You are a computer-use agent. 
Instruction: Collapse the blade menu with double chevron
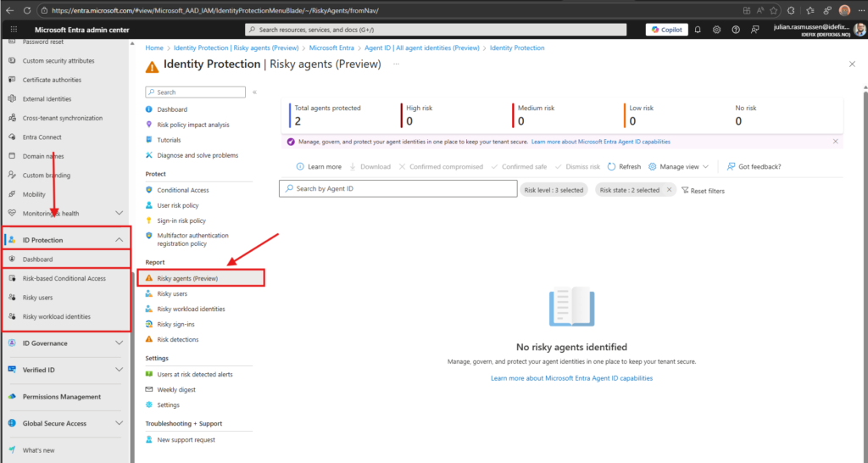pos(254,92)
